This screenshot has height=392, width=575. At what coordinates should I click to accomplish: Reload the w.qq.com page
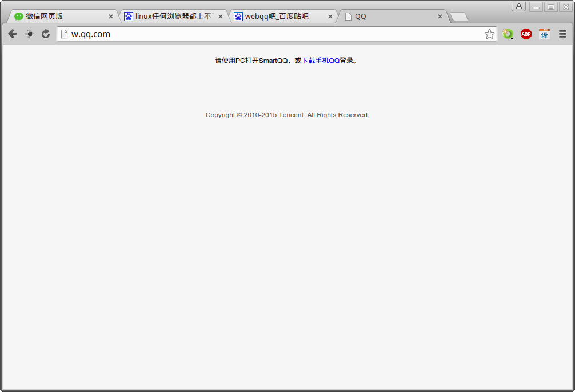(46, 34)
